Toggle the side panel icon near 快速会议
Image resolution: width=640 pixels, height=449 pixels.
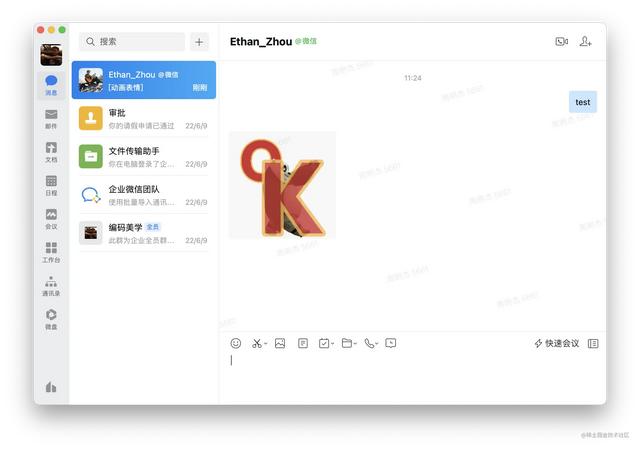tap(593, 343)
